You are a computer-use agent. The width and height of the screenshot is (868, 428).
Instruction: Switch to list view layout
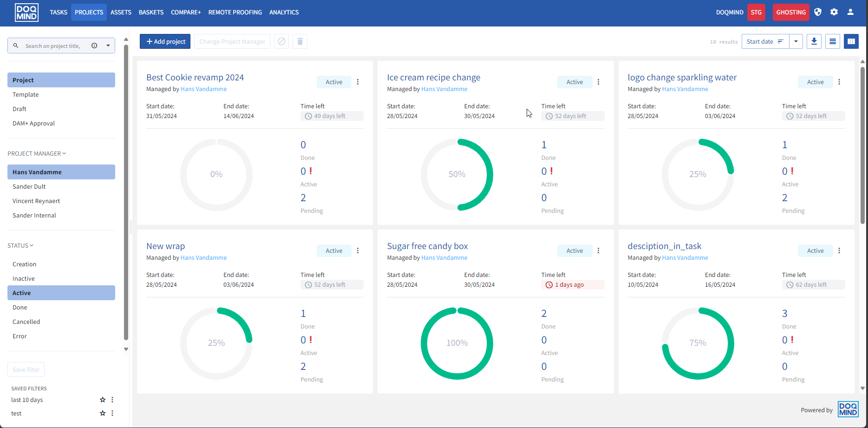pos(832,41)
